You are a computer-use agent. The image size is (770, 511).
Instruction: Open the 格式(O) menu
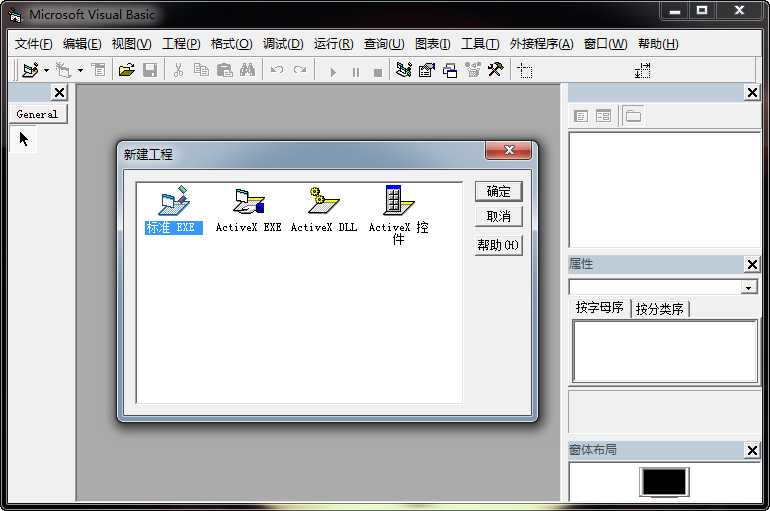point(231,44)
